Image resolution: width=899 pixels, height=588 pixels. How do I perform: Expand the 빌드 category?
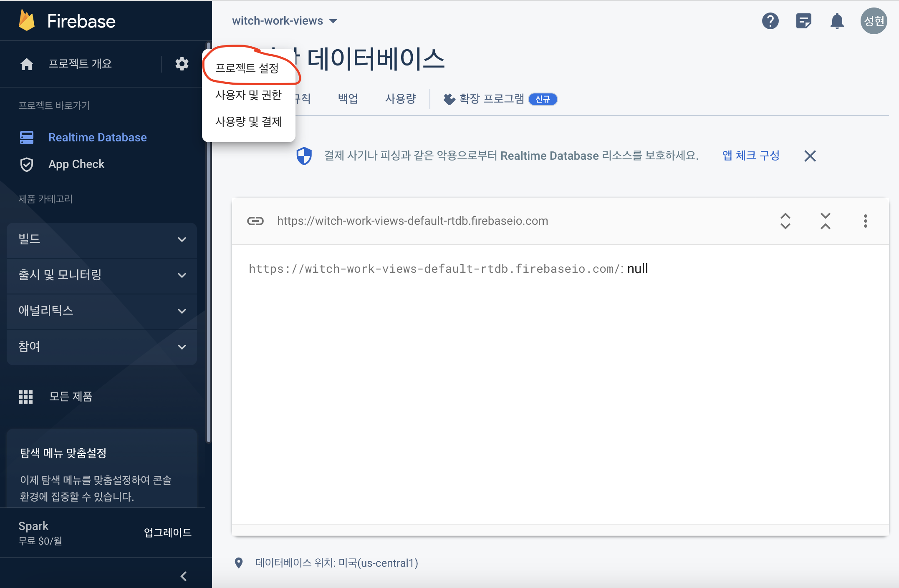101,239
